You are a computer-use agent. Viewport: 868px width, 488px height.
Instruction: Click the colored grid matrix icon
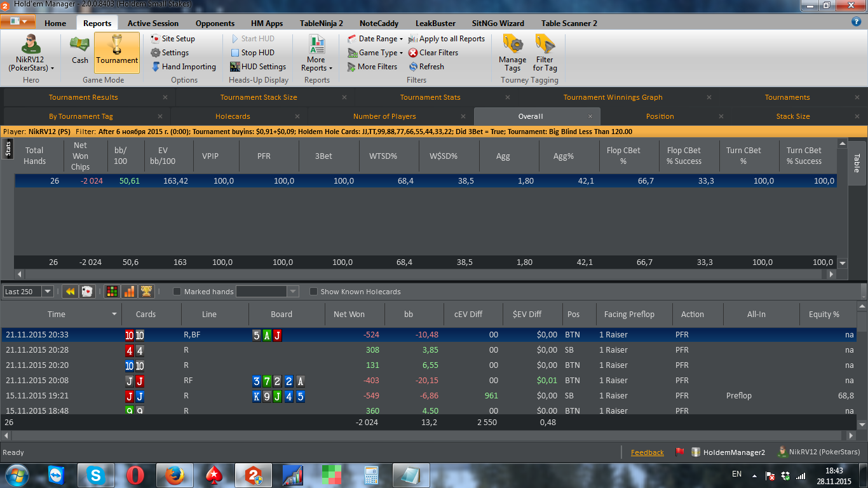112,292
